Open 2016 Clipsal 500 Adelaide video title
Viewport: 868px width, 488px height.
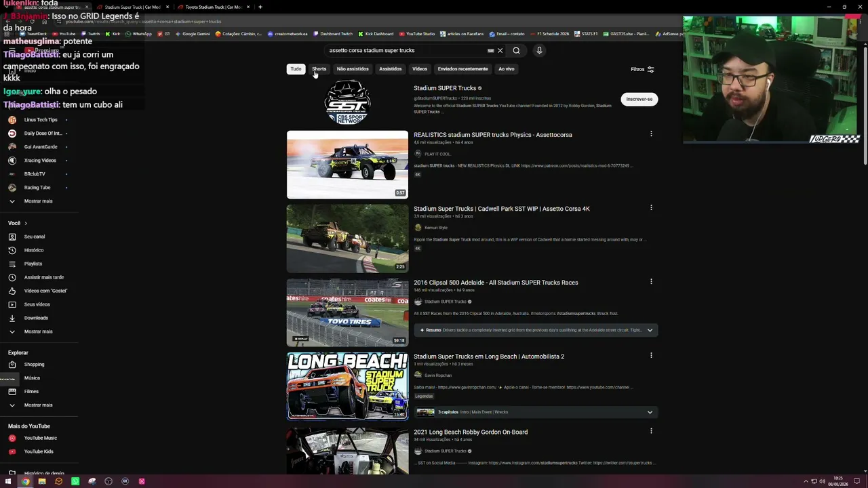pyautogui.click(x=496, y=283)
